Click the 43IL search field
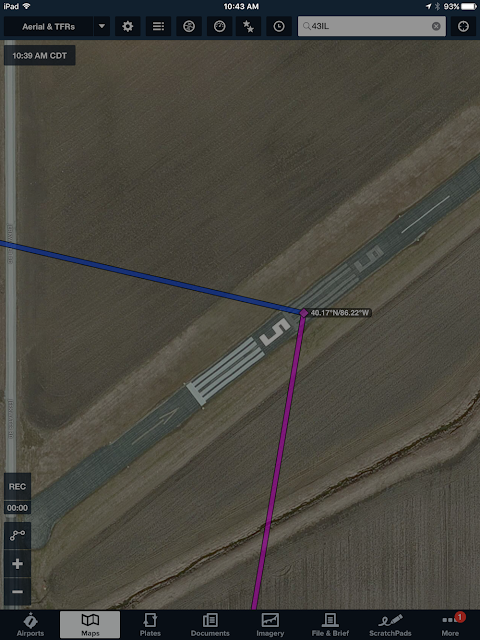This screenshot has height=640, width=480. 371,27
